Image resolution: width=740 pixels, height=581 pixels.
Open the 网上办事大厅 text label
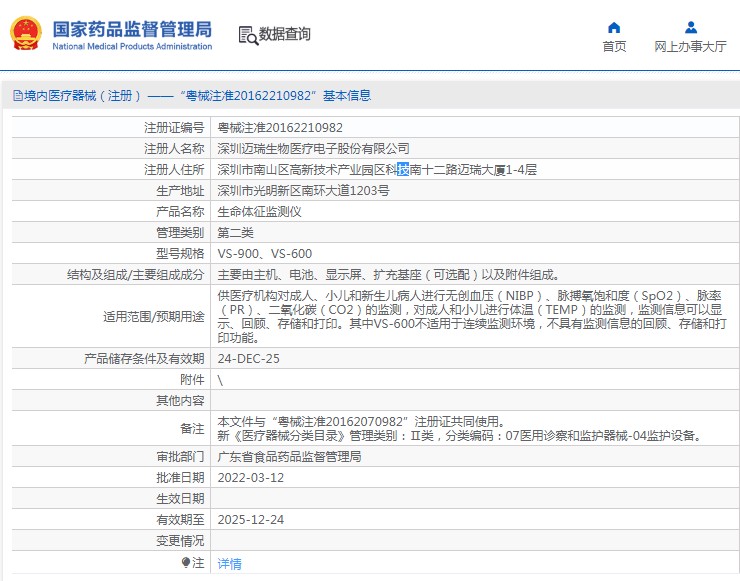pos(690,47)
